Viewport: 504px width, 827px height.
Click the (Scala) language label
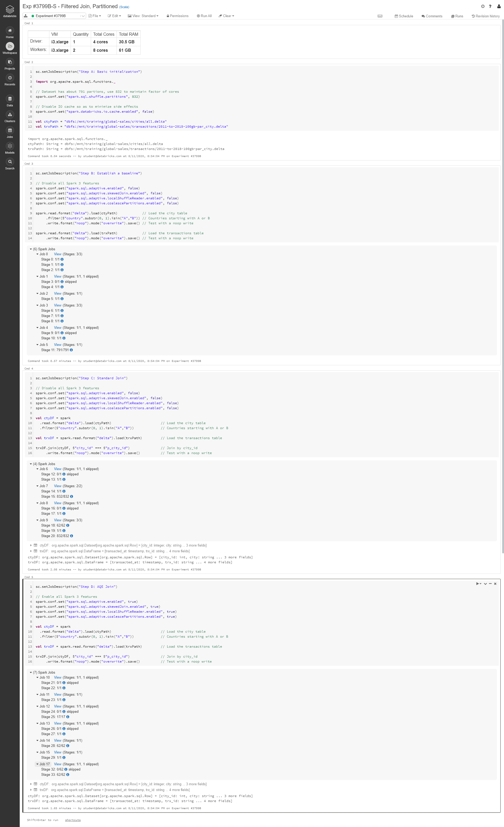point(124,7)
